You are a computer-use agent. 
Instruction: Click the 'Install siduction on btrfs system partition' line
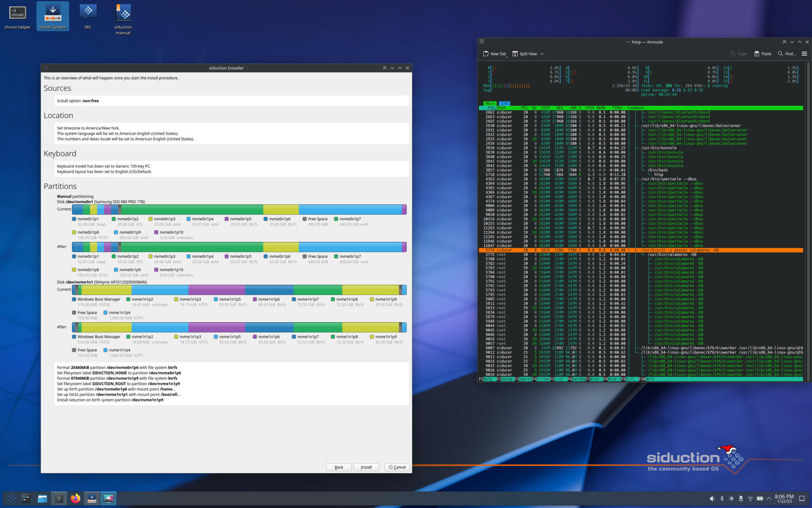coord(110,400)
